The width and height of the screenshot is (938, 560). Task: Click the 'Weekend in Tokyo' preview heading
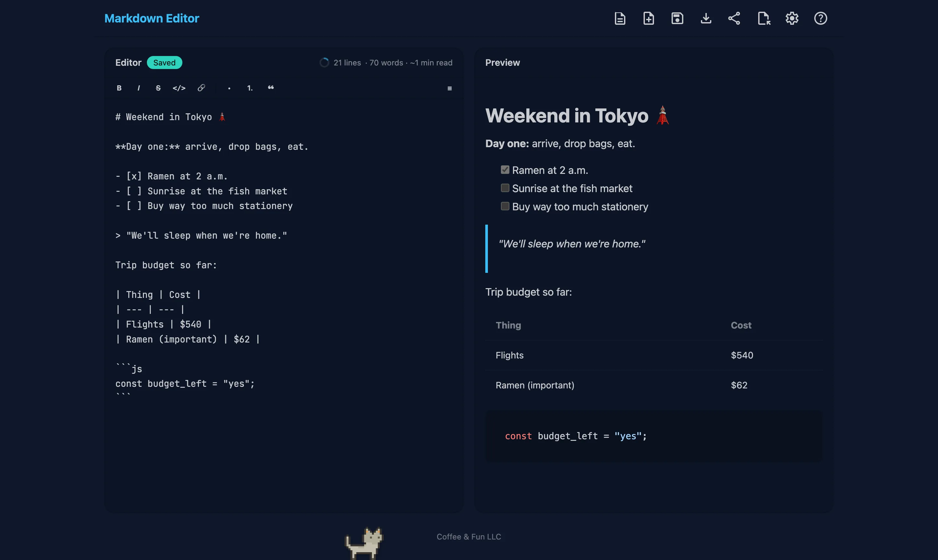577,116
